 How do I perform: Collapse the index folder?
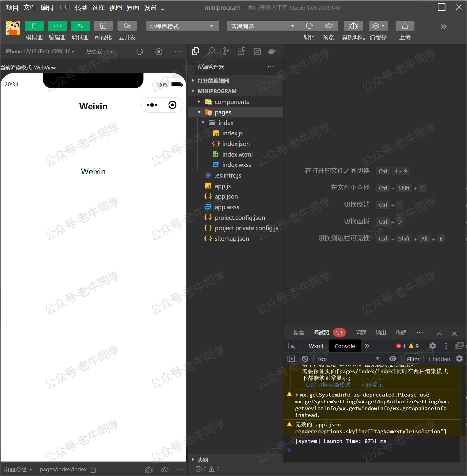pos(236,123)
